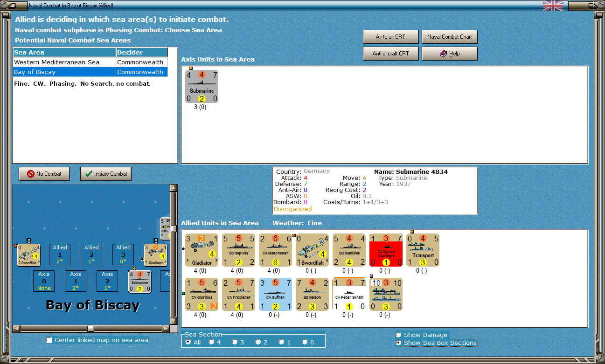Select the BB Nelson battleship counter
The height and width of the screenshot is (364, 605).
coord(313,295)
